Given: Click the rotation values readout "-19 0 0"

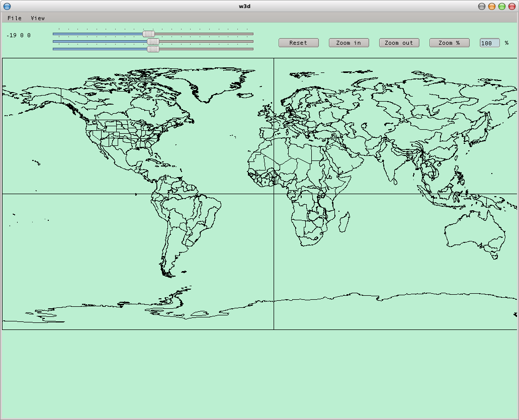Looking at the screenshot, I should coord(19,35).
